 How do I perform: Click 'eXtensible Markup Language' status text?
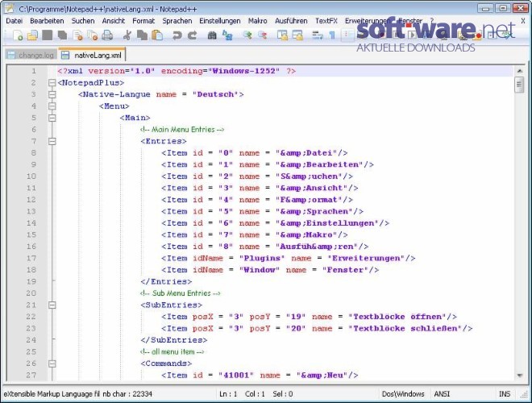[48, 394]
